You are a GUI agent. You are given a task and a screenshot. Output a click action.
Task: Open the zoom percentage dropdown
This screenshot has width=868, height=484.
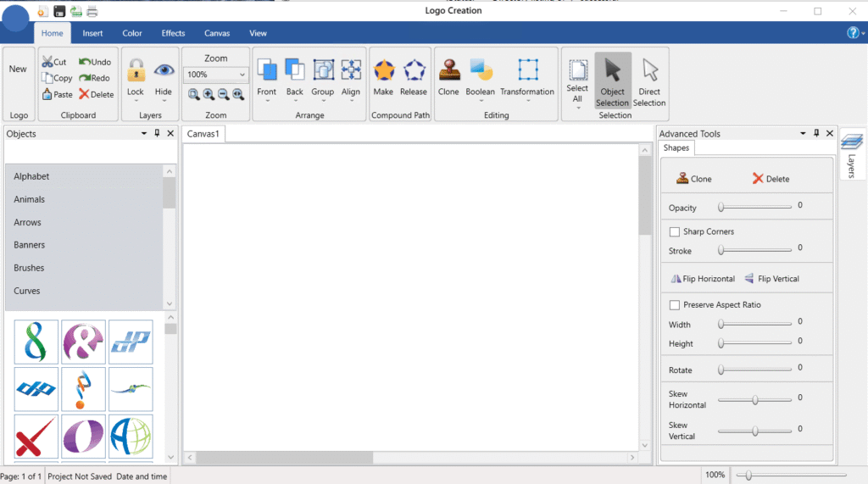242,75
